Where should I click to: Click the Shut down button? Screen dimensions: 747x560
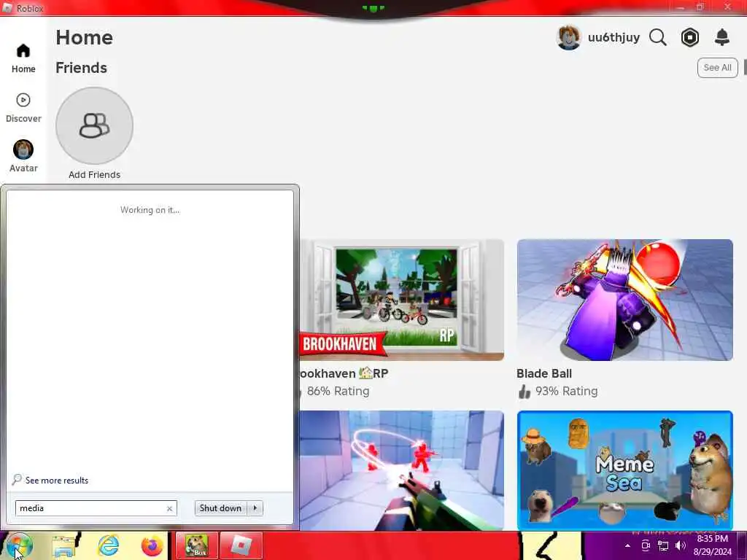tap(220, 508)
